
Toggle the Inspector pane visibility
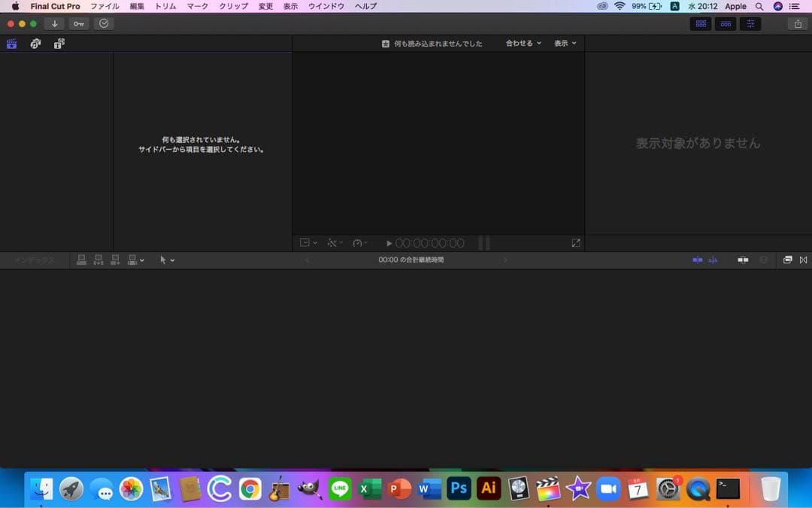pos(750,23)
